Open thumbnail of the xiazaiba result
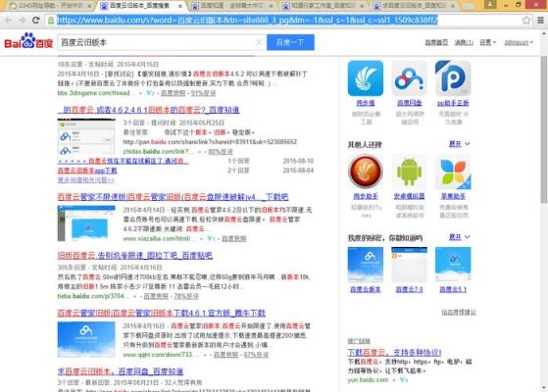The height and width of the screenshot is (392, 548). (x=86, y=223)
